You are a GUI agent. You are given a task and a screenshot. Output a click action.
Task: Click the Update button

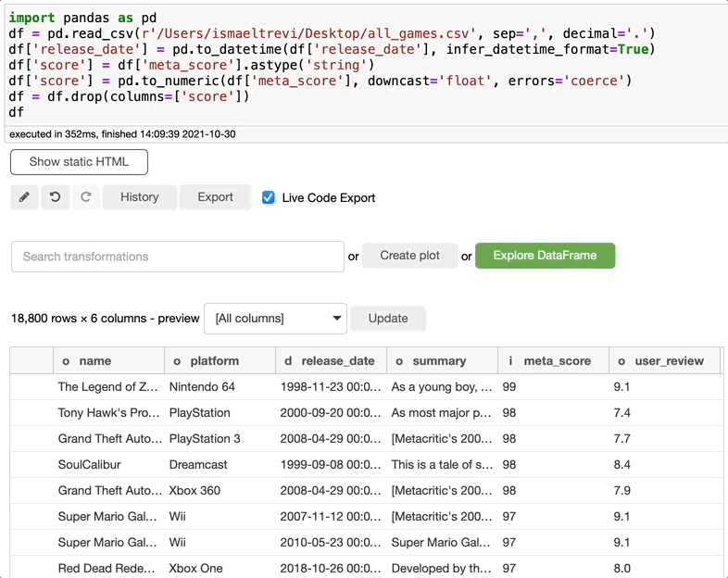point(388,319)
